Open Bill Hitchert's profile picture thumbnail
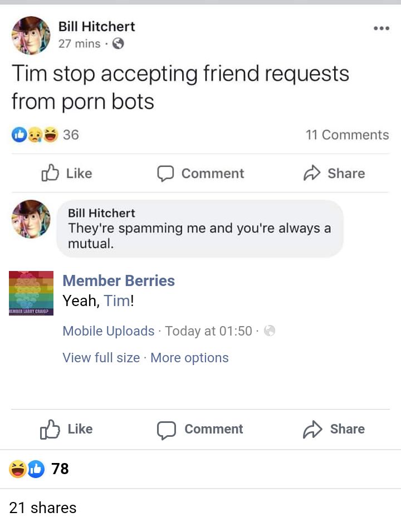 pos(31,35)
